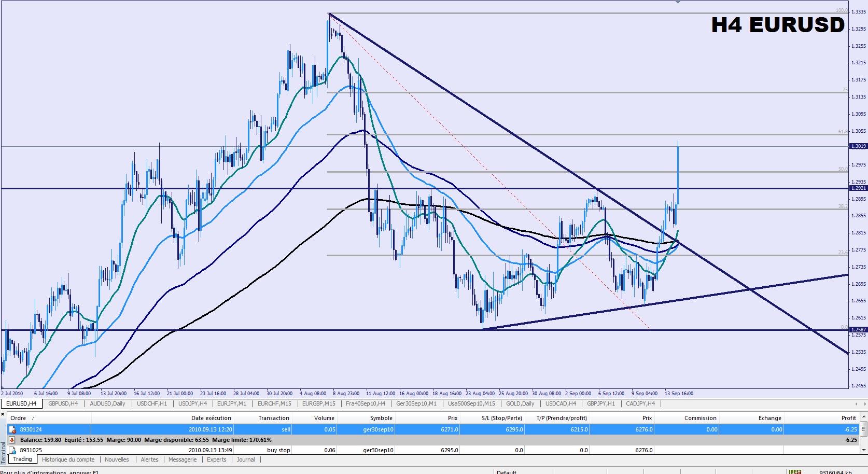Sort orders by the Ordre column

(49, 418)
